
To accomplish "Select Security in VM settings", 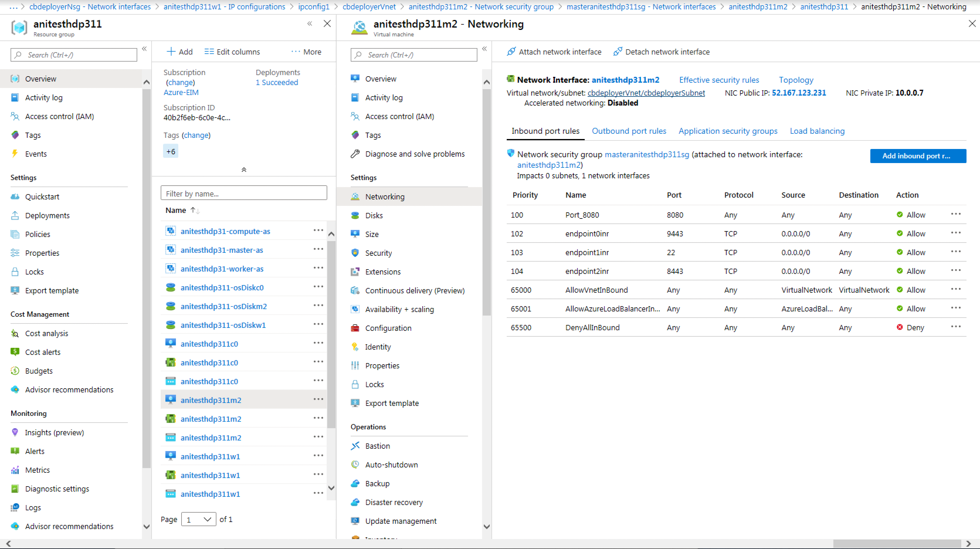I will point(379,253).
